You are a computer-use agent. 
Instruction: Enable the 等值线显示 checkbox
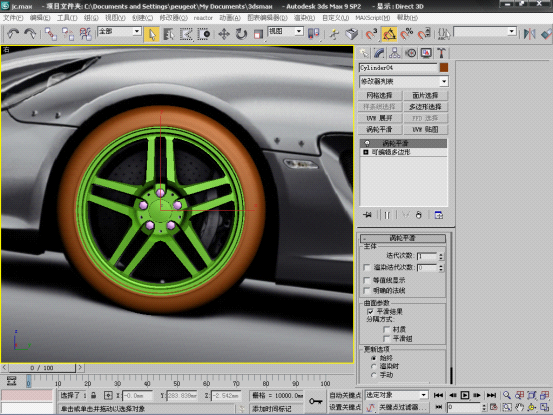coord(367,280)
